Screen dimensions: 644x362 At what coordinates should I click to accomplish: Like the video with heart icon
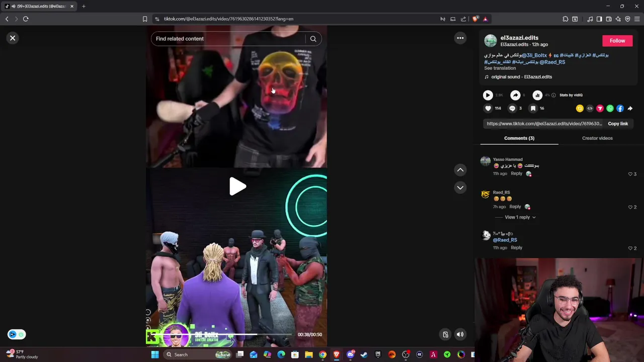click(x=488, y=108)
